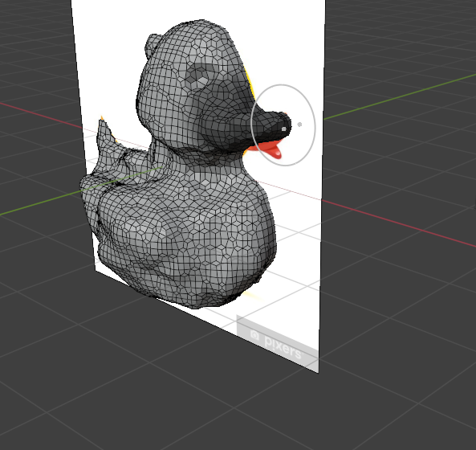This screenshot has width=476, height=450.
Task: Click the camera icon in the pixers watermark
Action: pos(255,335)
